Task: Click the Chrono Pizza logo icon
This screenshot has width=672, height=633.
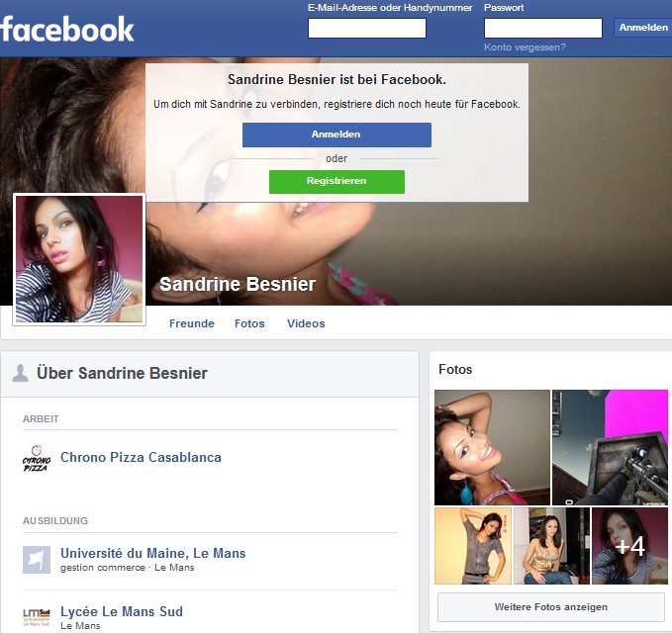Action: [37, 458]
